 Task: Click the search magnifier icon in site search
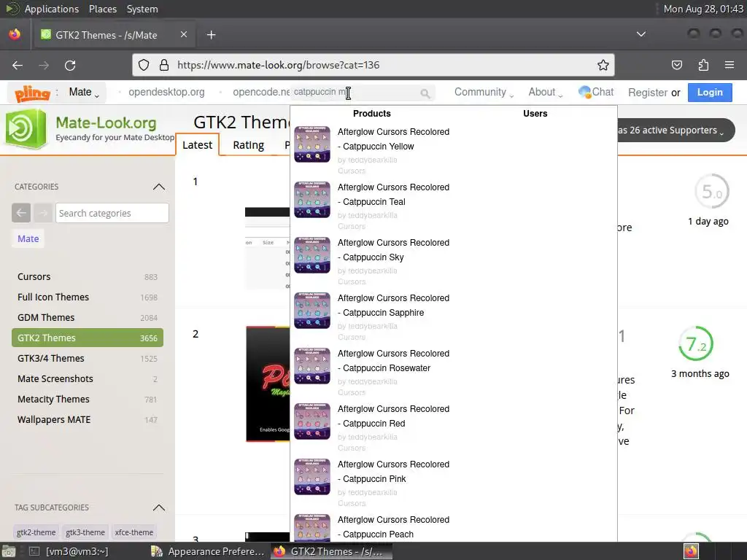[x=425, y=93]
